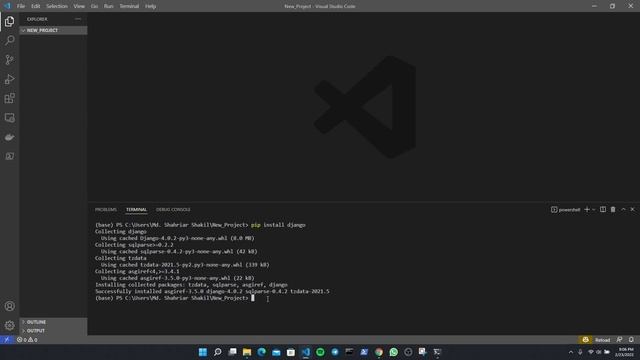
Task: Kill the terminal with trash icon
Action: pyautogui.click(x=613, y=209)
